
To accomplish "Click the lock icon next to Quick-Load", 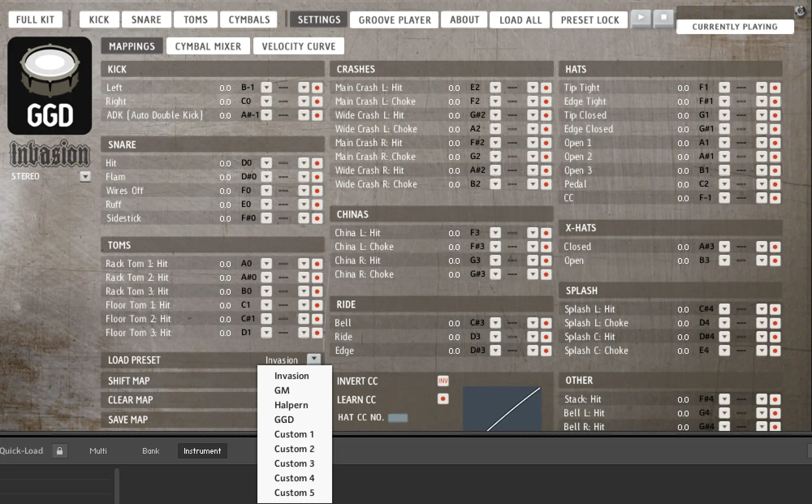I will [x=60, y=451].
